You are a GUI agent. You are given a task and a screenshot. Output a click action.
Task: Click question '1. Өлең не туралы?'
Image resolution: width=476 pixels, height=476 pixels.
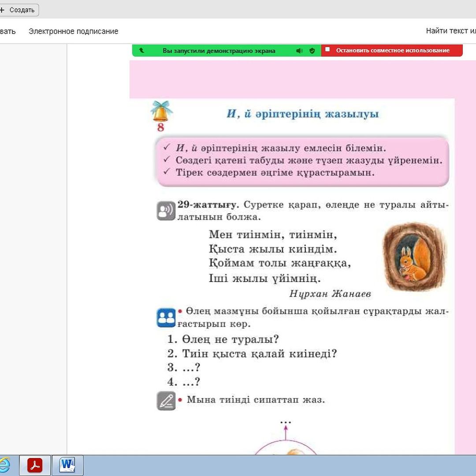pyautogui.click(x=223, y=339)
